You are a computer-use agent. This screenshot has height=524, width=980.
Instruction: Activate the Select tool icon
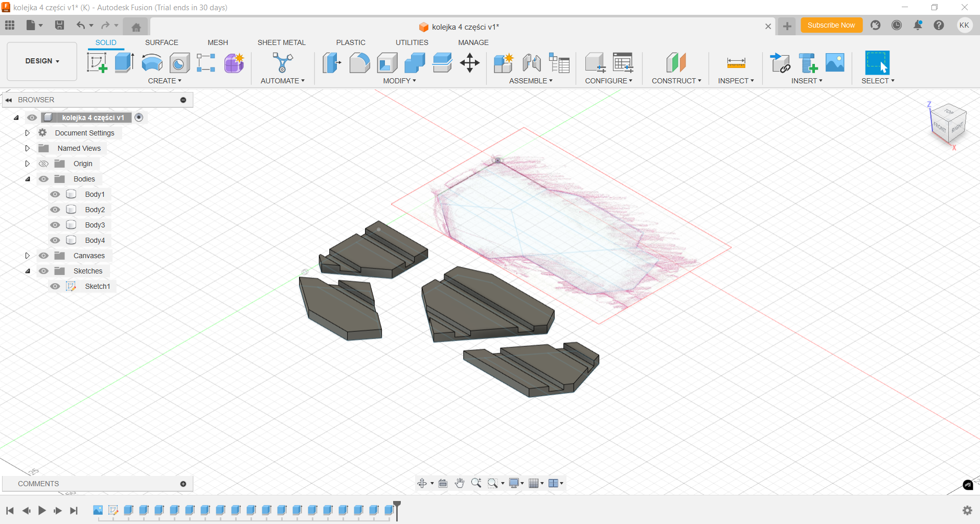coord(877,63)
